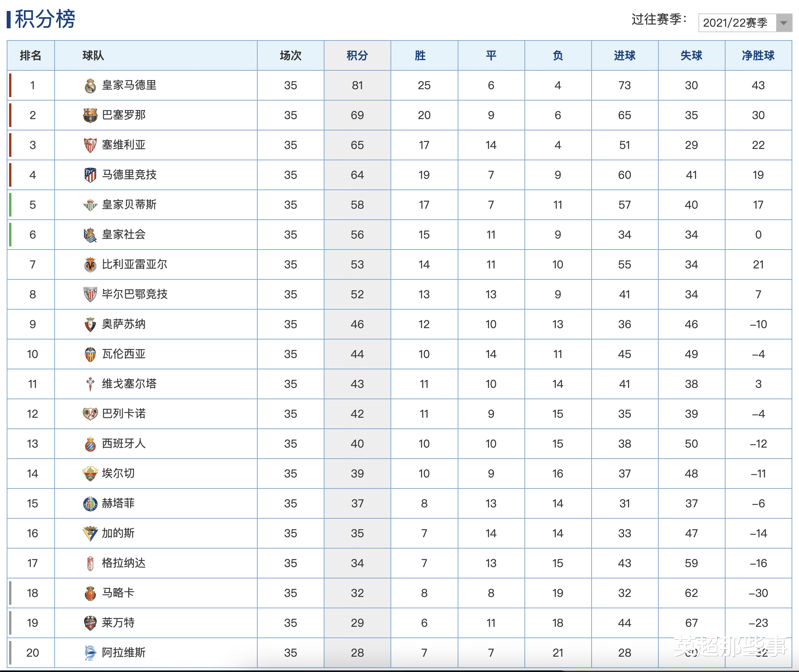Viewport: 799px width, 672px height.
Task: Click the Real Betis (皇家贝蒂斯) crest icon
Action: point(90,205)
